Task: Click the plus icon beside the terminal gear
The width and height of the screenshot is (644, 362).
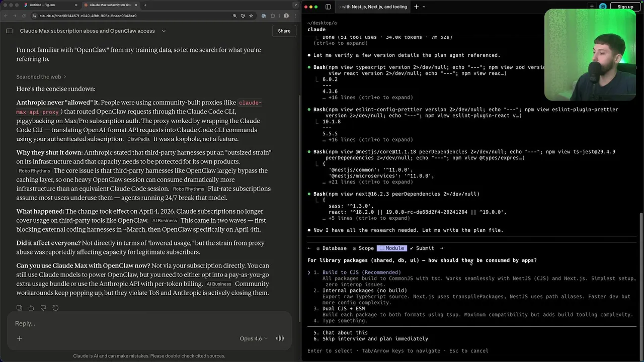Action: coord(592,7)
